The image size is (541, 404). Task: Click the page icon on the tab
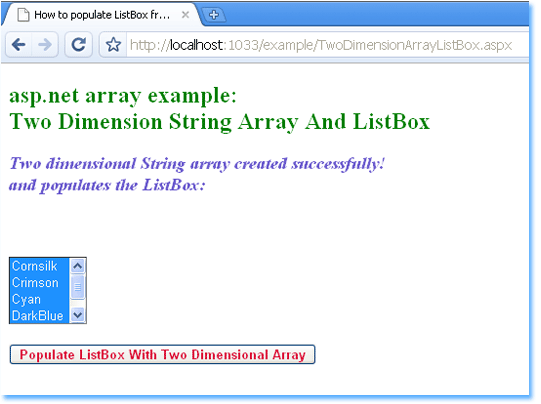point(23,15)
